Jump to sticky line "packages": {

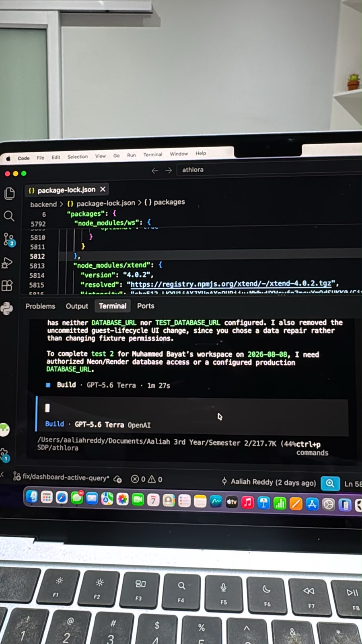92,214
